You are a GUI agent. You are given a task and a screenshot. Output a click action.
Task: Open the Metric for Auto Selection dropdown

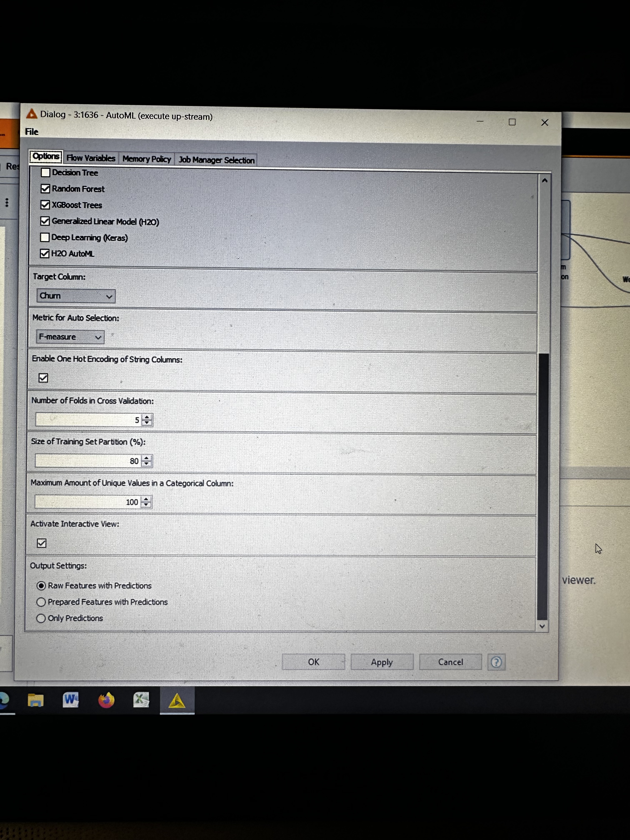(x=70, y=337)
